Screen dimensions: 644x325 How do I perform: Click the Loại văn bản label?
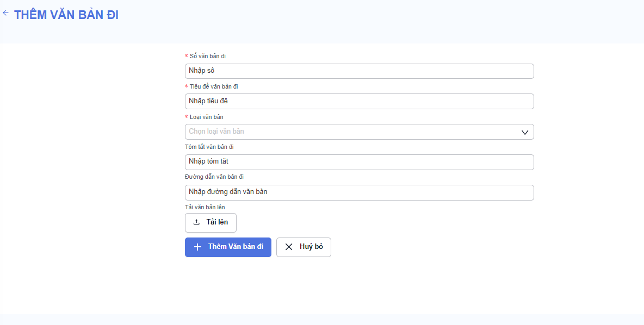click(x=206, y=117)
